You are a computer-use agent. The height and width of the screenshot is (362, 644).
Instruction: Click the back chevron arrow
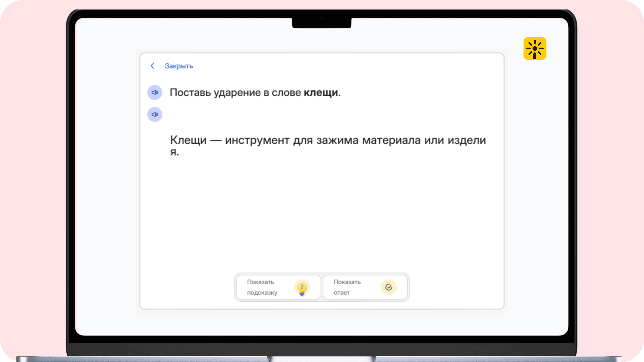[153, 66]
